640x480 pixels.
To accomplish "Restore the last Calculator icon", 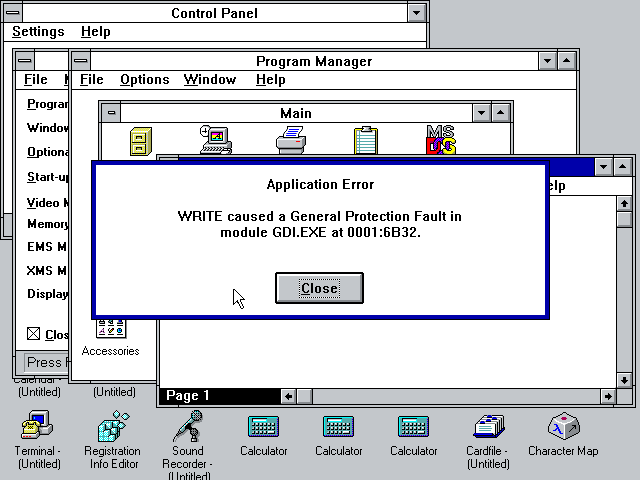I will [413, 427].
